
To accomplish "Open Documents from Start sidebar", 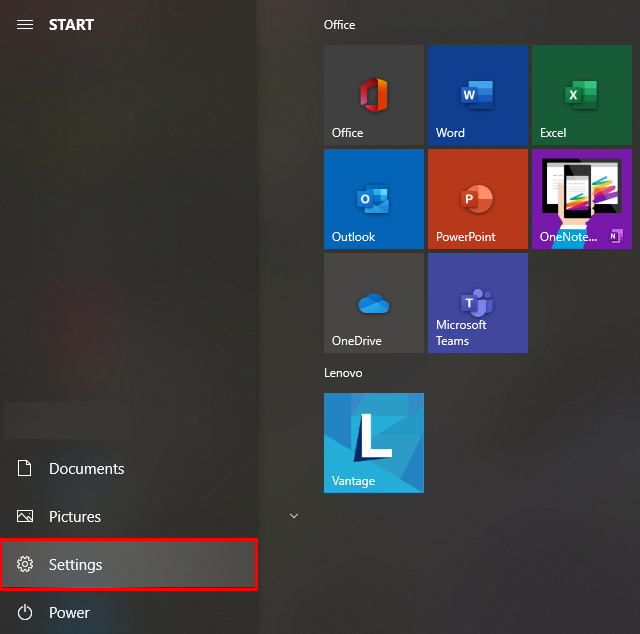I will point(129,469).
